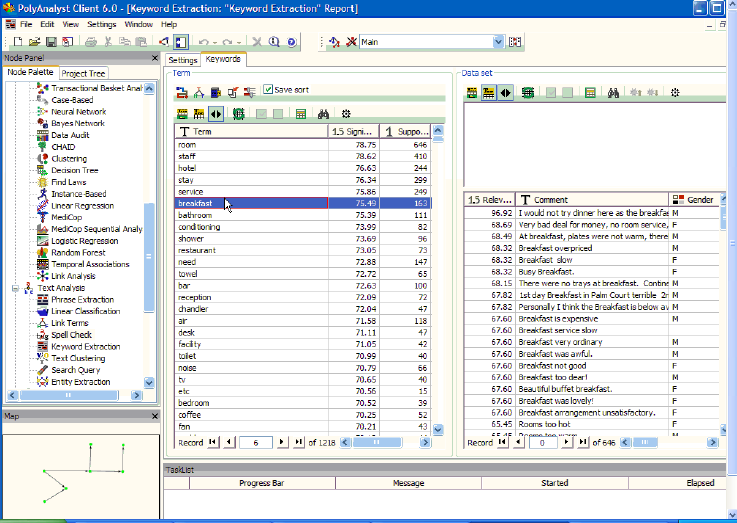Screen dimensions: 737x523
Task: Select the Random Forest node icon
Action: click(43, 252)
